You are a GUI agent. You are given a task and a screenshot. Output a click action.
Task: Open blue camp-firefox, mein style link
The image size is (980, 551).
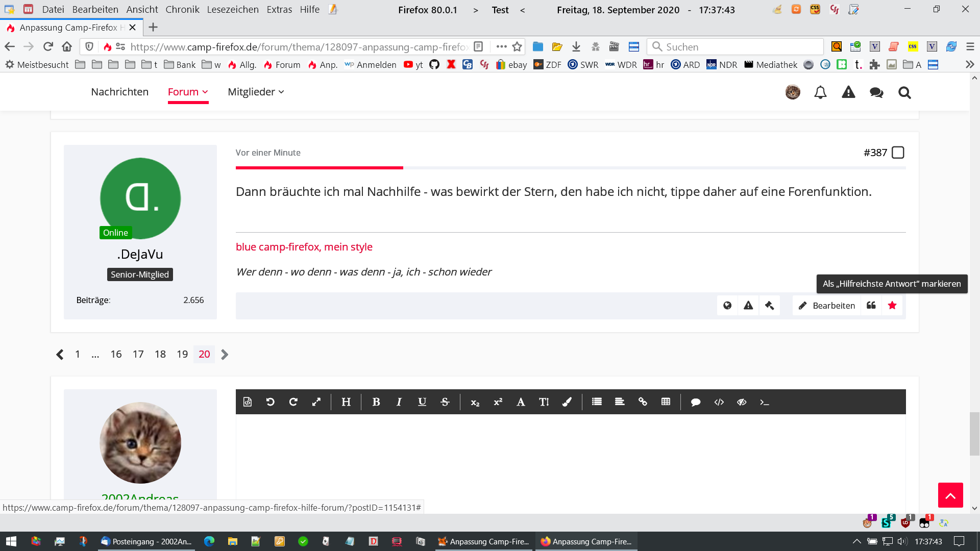coord(304,247)
